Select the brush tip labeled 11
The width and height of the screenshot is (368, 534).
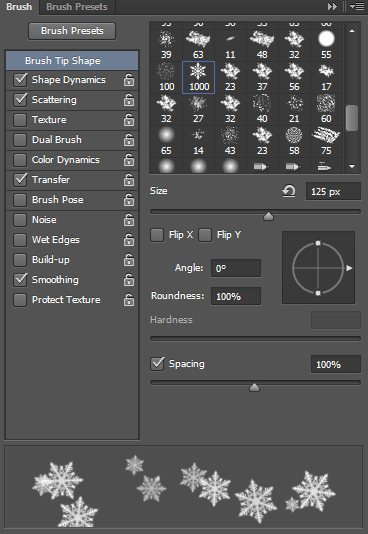(x=230, y=45)
